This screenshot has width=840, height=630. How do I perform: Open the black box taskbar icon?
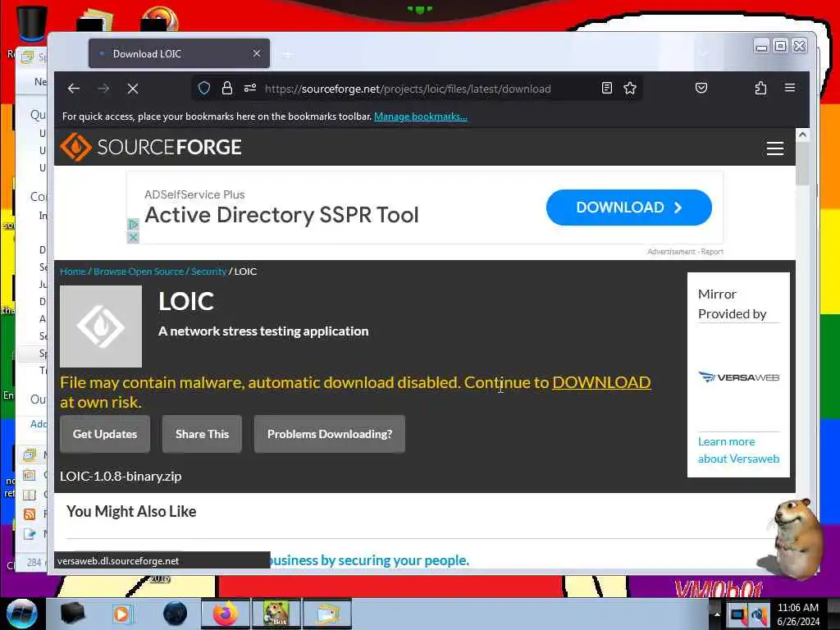73,614
